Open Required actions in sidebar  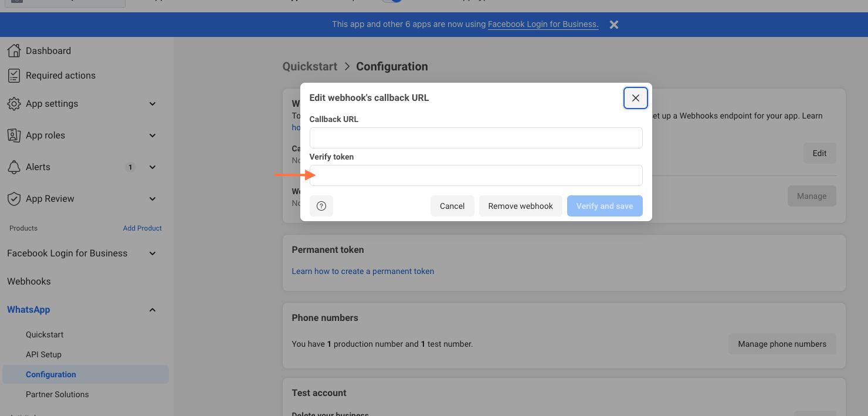[x=60, y=75]
